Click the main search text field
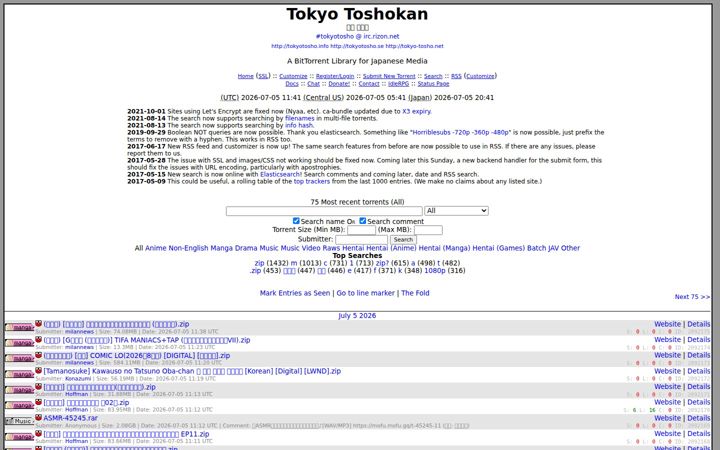 coord(324,211)
